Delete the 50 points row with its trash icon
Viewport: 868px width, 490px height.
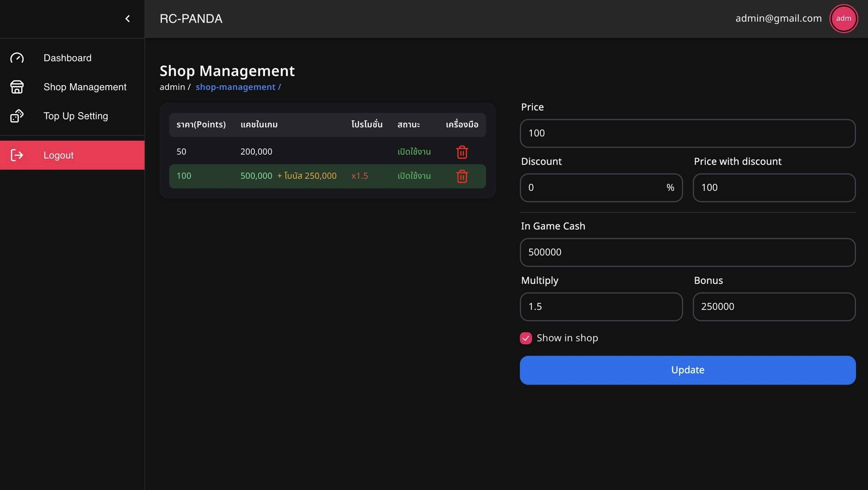point(462,152)
